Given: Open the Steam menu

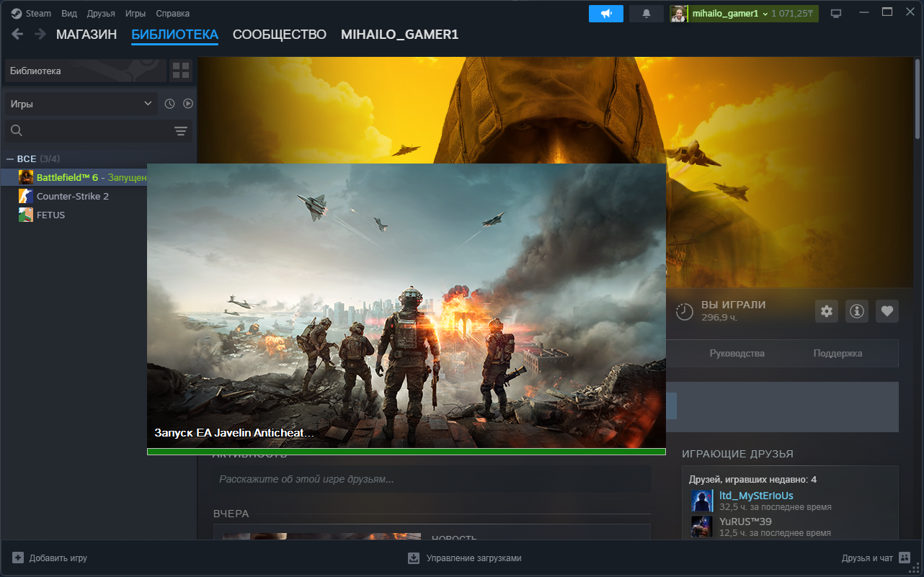Looking at the screenshot, I should pos(39,14).
